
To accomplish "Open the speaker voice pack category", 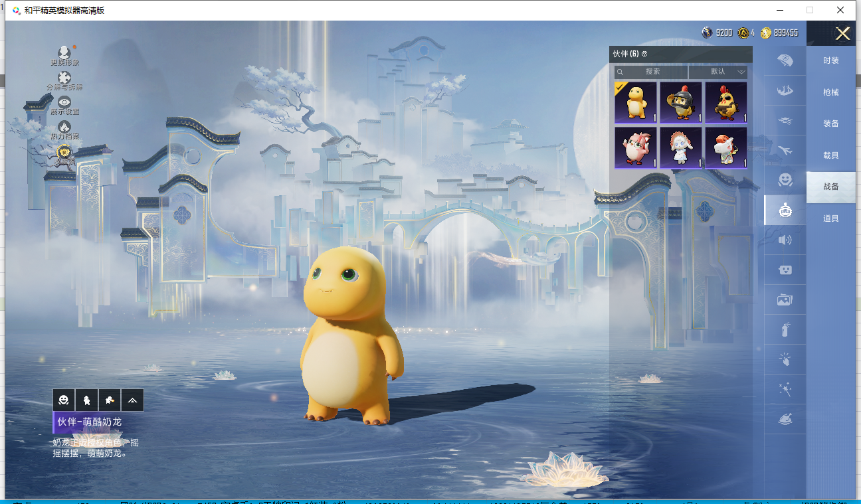I will point(785,240).
